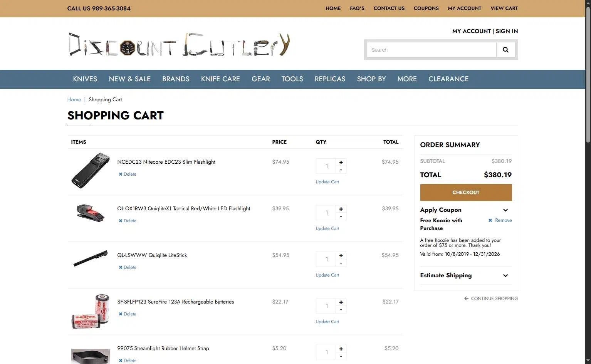
Task: Increase quantity for QuiqliteX1 Tactical Flashlight
Action: point(341,209)
